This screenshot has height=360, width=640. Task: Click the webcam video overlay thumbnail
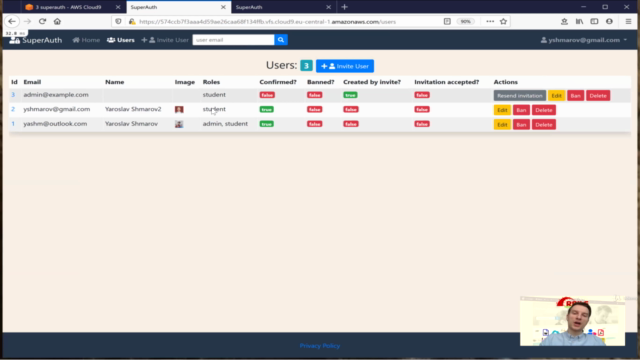point(572,321)
